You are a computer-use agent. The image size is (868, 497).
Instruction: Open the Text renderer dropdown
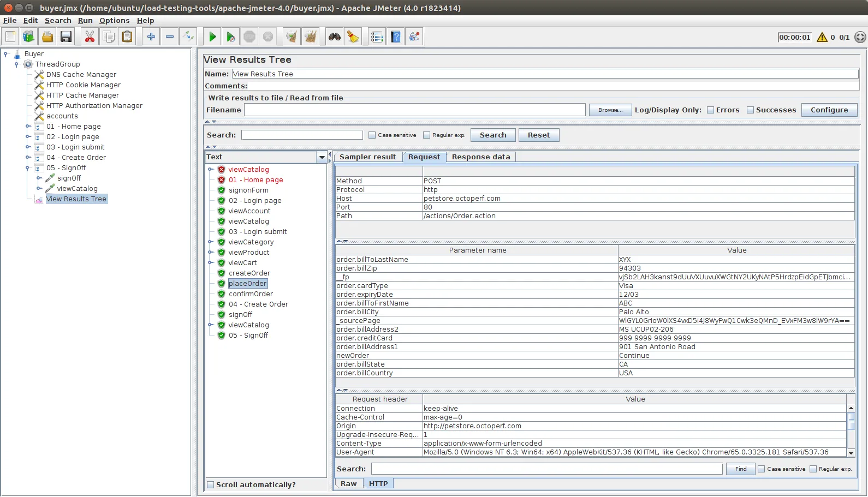point(322,157)
